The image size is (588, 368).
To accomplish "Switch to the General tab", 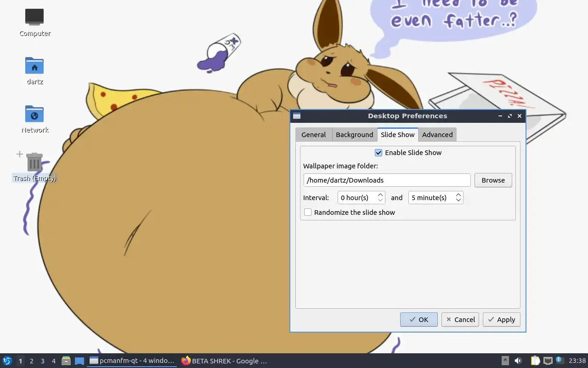I will [314, 134].
